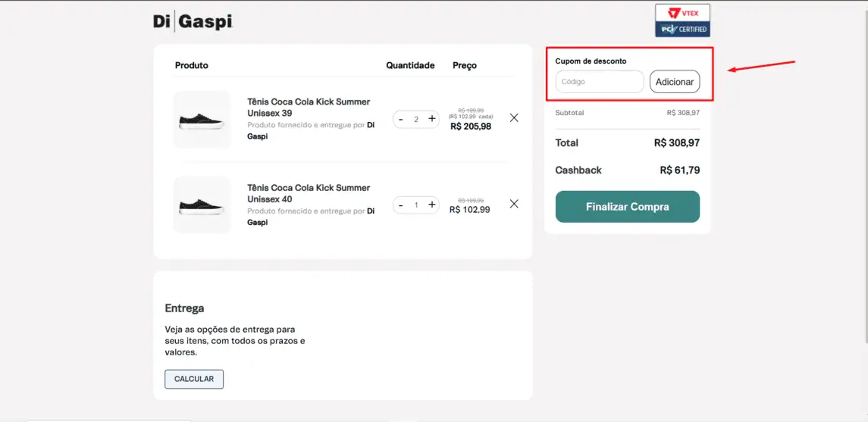Click the Código coupon input field
The height and width of the screenshot is (422, 868).
point(600,81)
